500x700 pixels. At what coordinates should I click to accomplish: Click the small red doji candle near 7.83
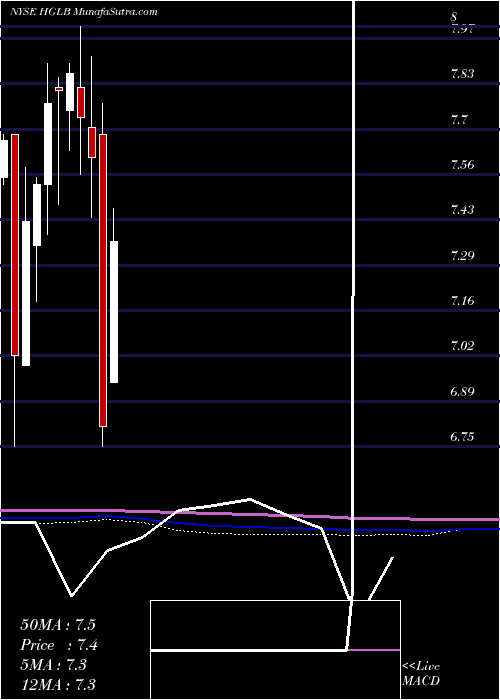pyautogui.click(x=59, y=89)
